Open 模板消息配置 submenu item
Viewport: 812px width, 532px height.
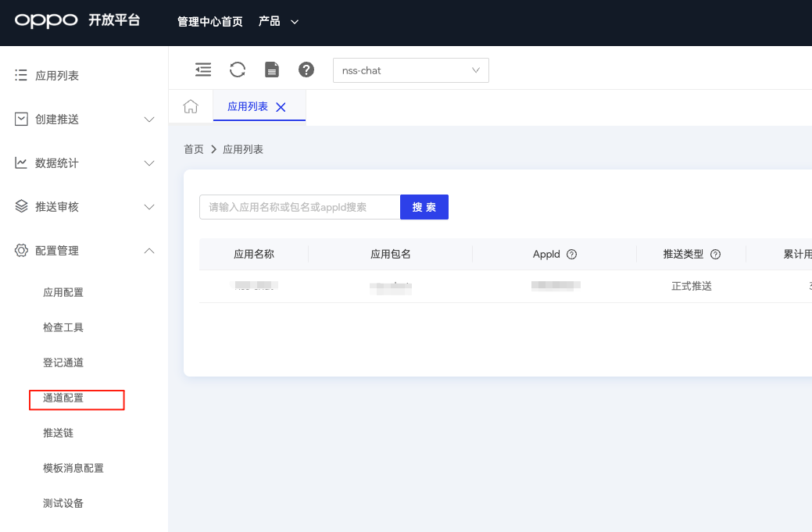point(73,469)
